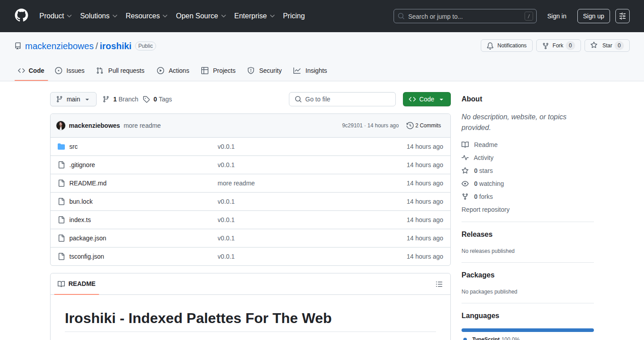Switch to the Pull requests tab

tap(121, 71)
